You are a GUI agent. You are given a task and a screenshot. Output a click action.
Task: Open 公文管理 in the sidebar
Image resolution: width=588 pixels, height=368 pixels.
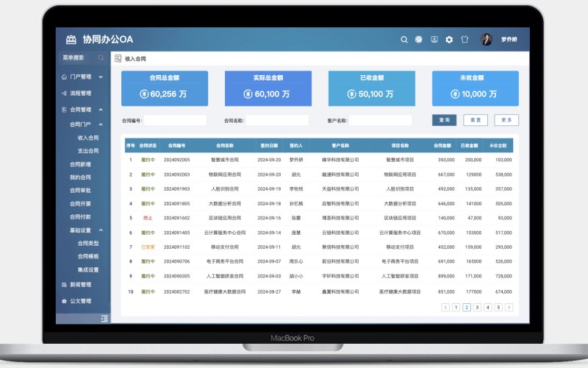tap(81, 301)
